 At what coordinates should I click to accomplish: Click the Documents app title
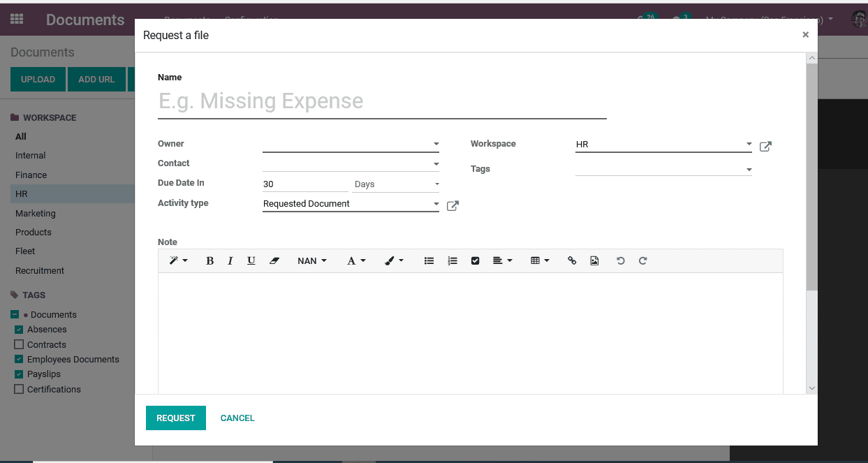[85, 20]
